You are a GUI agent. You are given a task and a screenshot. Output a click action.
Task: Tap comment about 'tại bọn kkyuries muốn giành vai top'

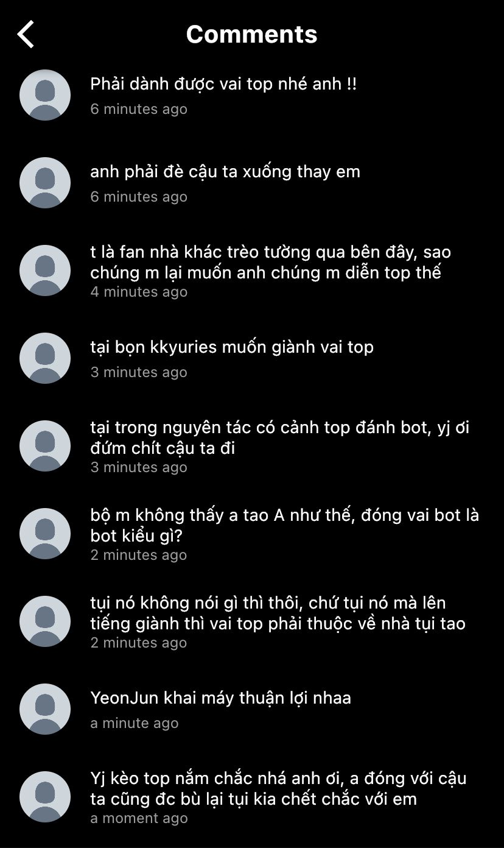pos(232,347)
